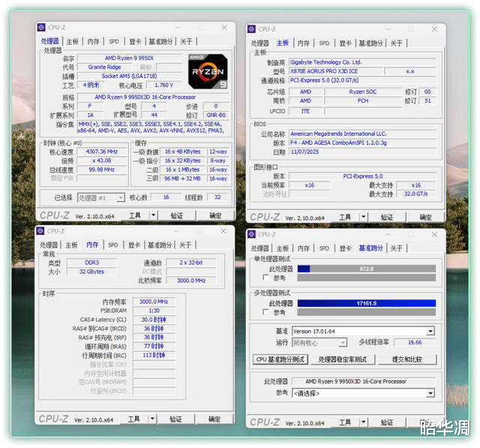Open the 参考 <请选择> reference dropdown
480x448 pixels.
pos(430,392)
